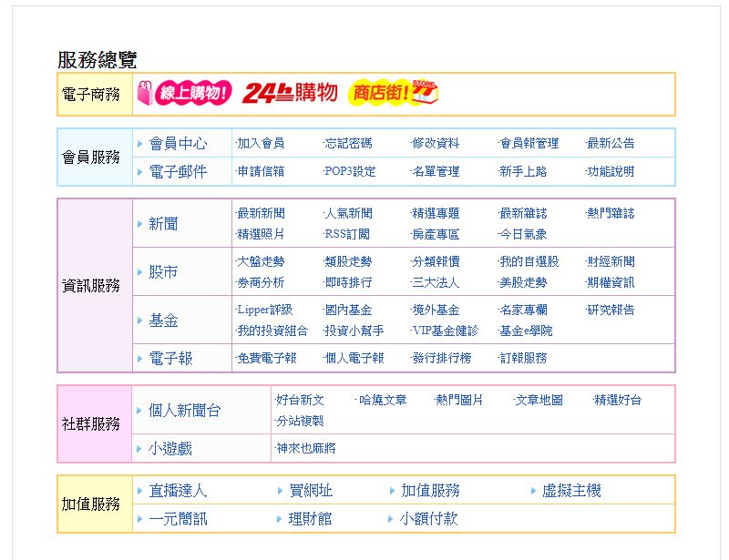This screenshot has width=729, height=560.
Task: View 精選專題 link
Action: pyautogui.click(x=436, y=213)
